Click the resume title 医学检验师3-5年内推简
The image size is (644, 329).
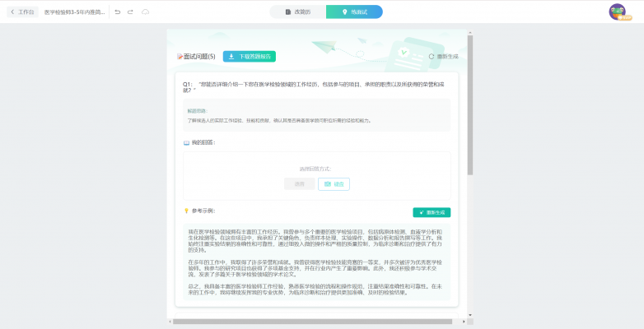pyautogui.click(x=74, y=12)
